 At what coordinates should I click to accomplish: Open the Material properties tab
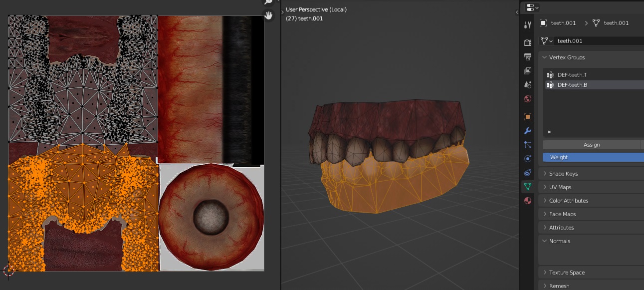(528, 201)
